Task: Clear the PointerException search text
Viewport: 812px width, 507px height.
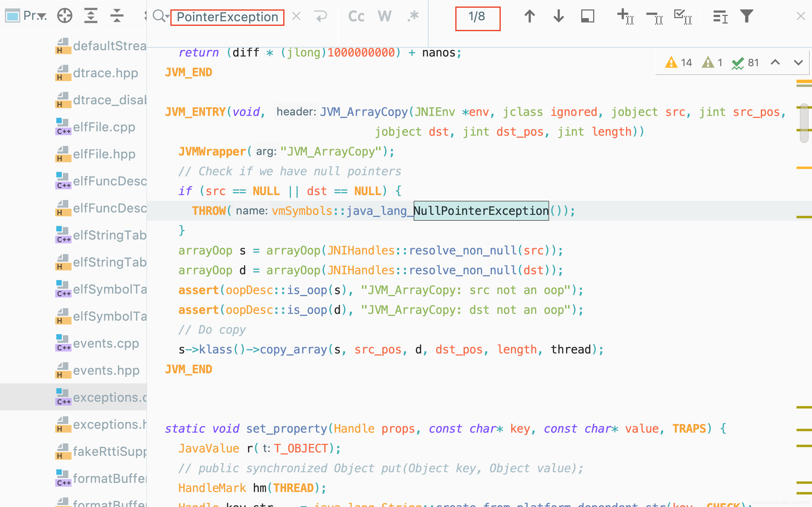Action: point(296,16)
